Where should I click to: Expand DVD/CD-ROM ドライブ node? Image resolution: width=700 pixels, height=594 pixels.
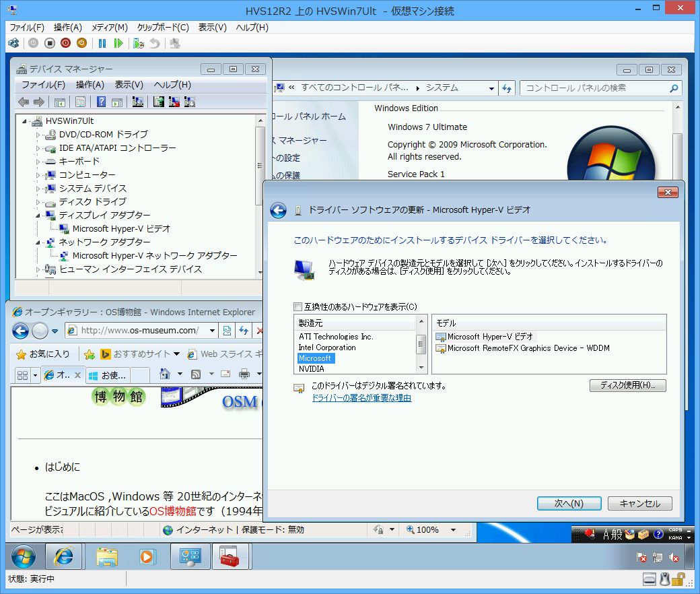[x=38, y=135]
